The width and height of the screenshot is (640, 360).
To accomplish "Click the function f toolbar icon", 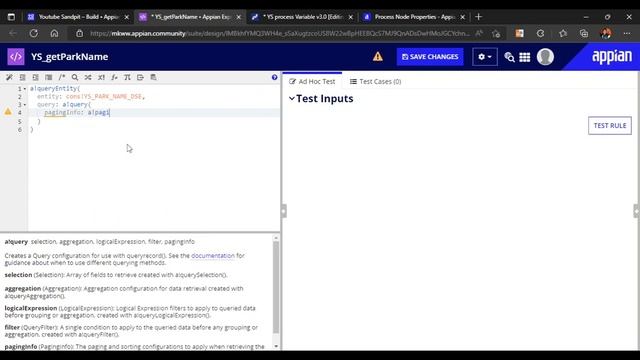I will (x=114, y=77).
